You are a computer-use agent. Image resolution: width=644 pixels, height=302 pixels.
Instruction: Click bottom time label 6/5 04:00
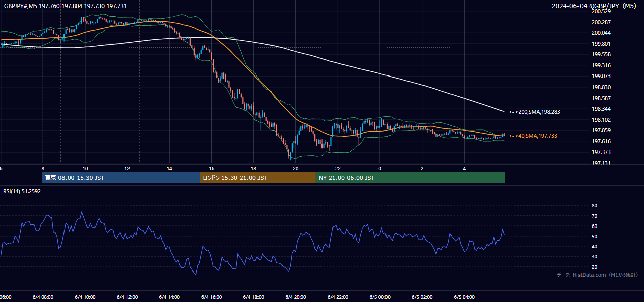tap(464, 297)
